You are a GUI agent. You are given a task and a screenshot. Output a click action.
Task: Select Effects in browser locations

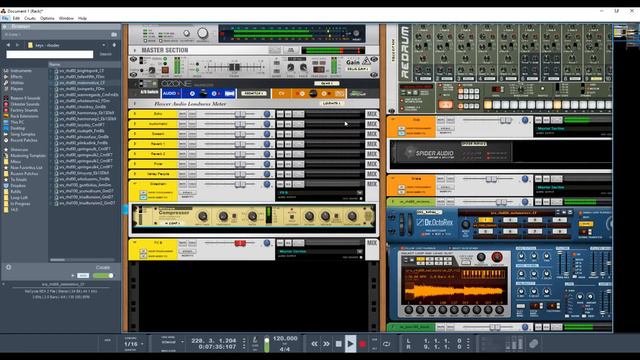16,77
